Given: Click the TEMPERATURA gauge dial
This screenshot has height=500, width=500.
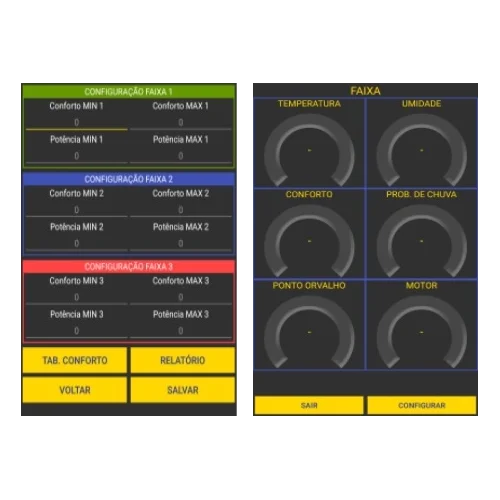Looking at the screenshot, I should [x=309, y=150].
